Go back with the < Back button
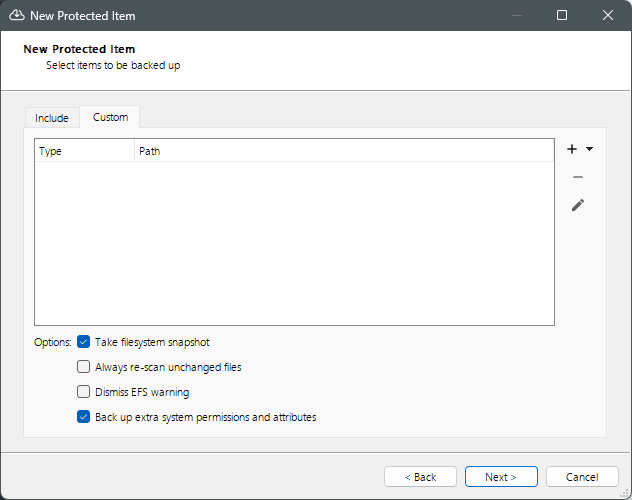This screenshot has width=632, height=500. tap(420, 477)
